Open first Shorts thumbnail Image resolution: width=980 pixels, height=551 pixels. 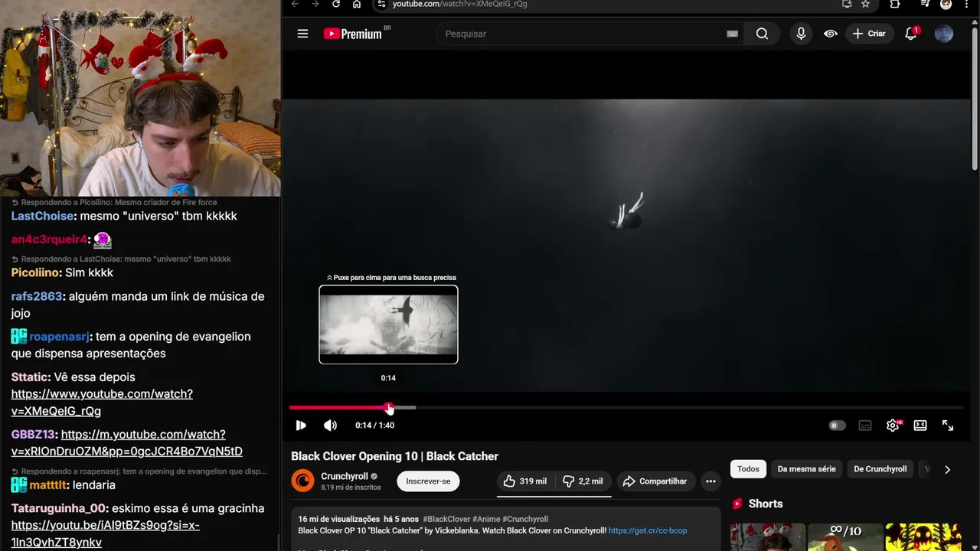click(767, 537)
